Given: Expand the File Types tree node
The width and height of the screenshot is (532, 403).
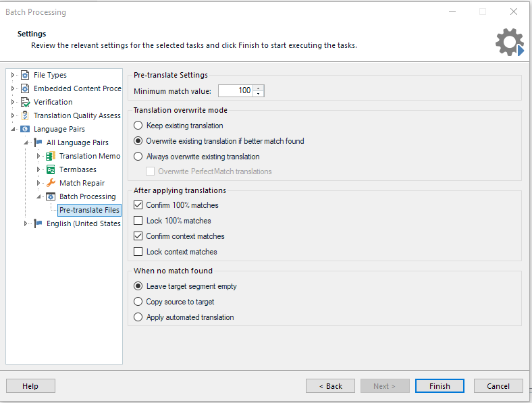Looking at the screenshot, I should tap(13, 75).
